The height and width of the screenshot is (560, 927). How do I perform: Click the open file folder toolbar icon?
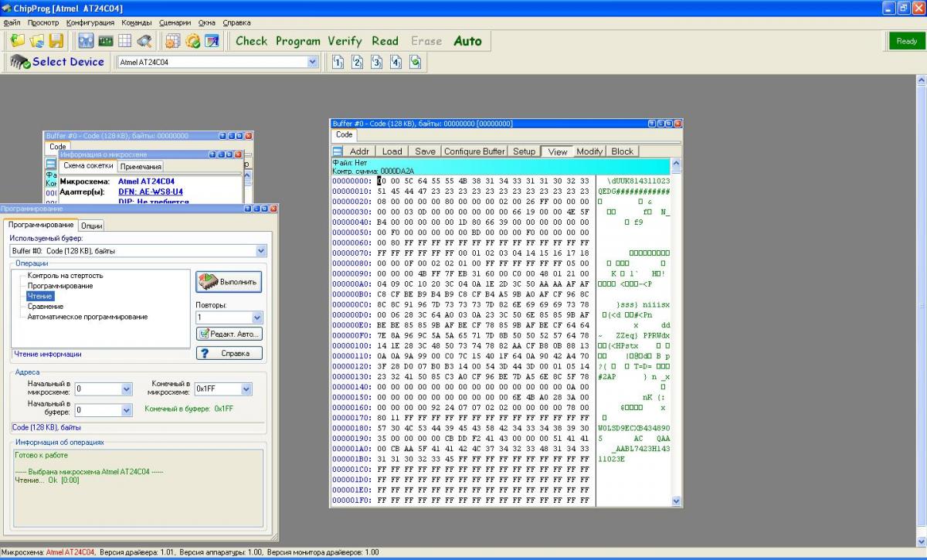[17, 41]
